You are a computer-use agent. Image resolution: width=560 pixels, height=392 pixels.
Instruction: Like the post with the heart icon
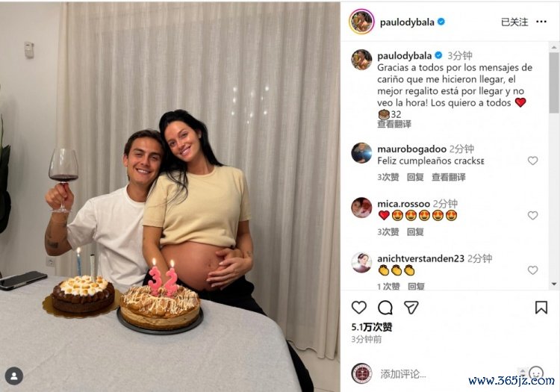[x=358, y=308]
